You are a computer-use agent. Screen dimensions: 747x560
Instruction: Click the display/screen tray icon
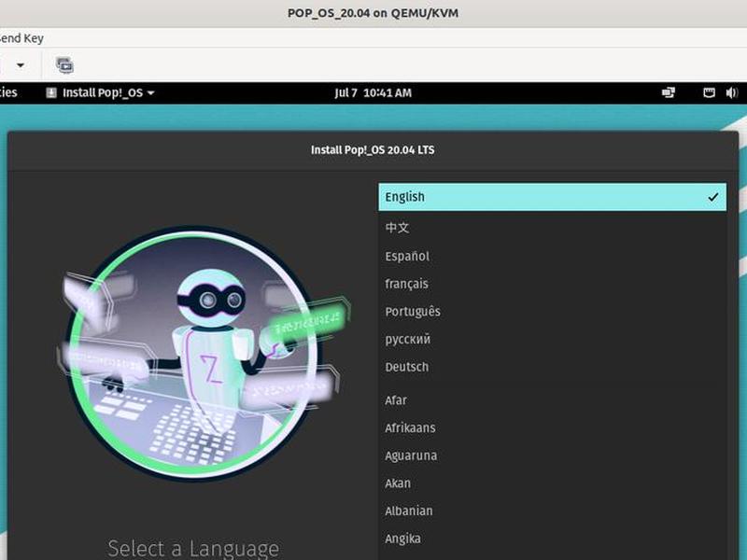[x=669, y=92]
